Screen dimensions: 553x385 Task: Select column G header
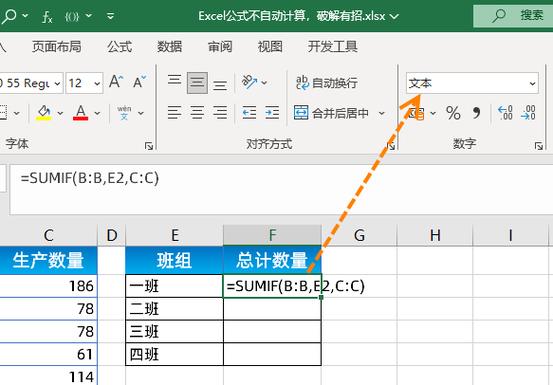pyautogui.click(x=359, y=235)
